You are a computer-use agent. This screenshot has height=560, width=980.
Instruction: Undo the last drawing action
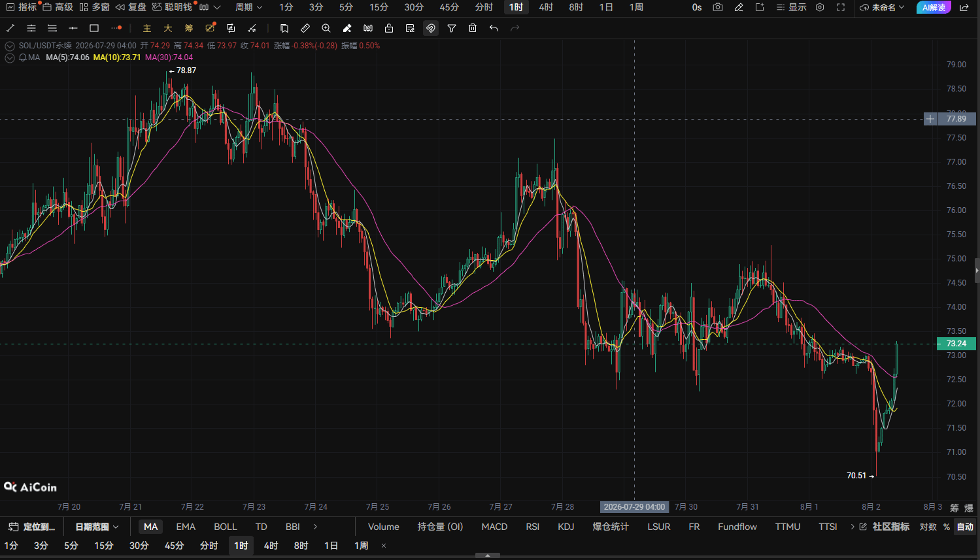[x=494, y=28]
